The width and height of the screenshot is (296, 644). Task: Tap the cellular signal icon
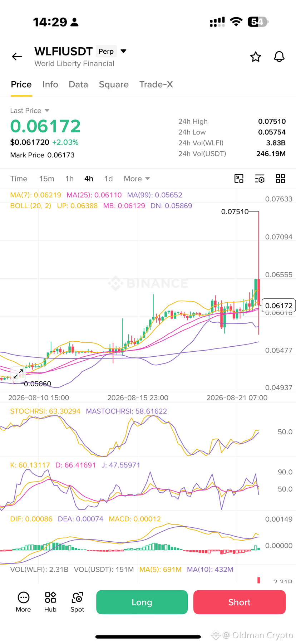[217, 22]
